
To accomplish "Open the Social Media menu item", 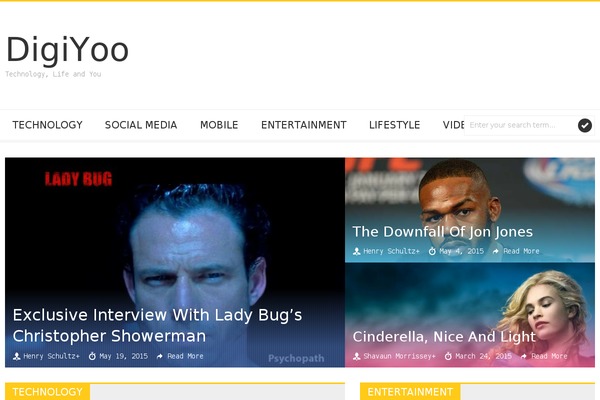I will (141, 125).
